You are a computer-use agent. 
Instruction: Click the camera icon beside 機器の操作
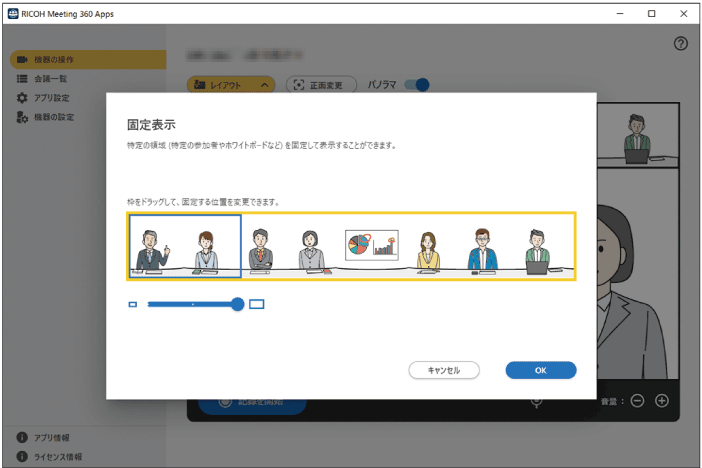coord(22,60)
